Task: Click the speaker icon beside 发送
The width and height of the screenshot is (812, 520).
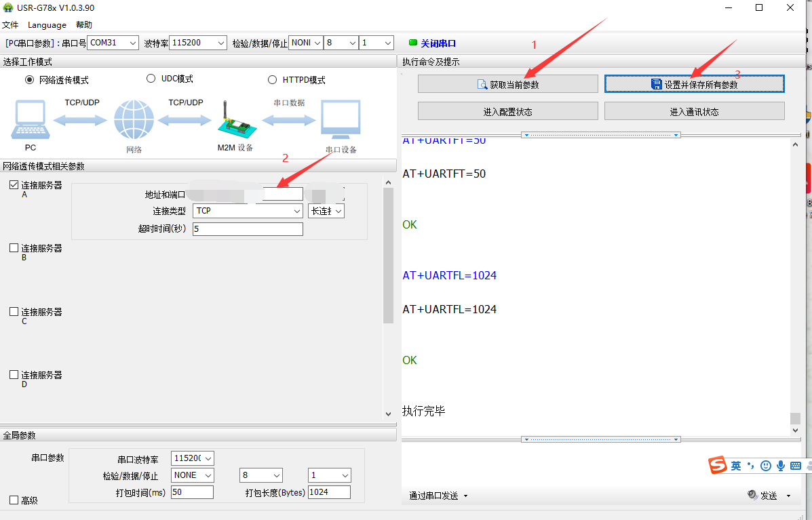Action: 752,496
